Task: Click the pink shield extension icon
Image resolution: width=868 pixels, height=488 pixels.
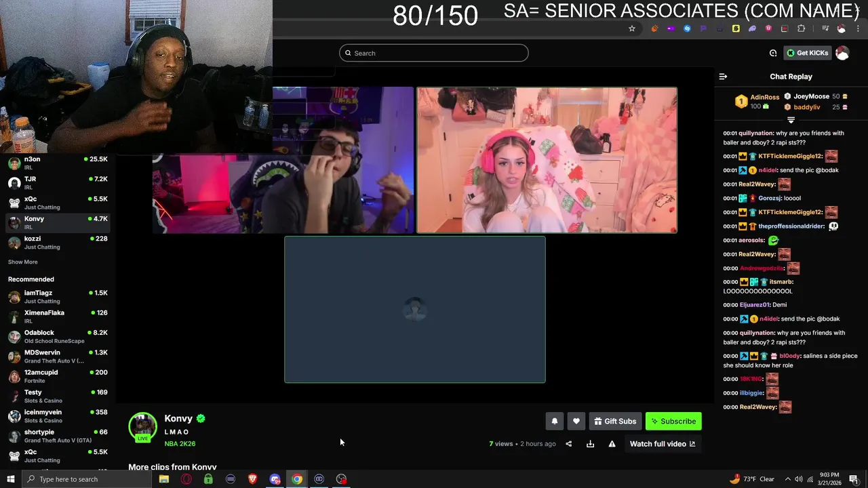Action: tap(768, 28)
